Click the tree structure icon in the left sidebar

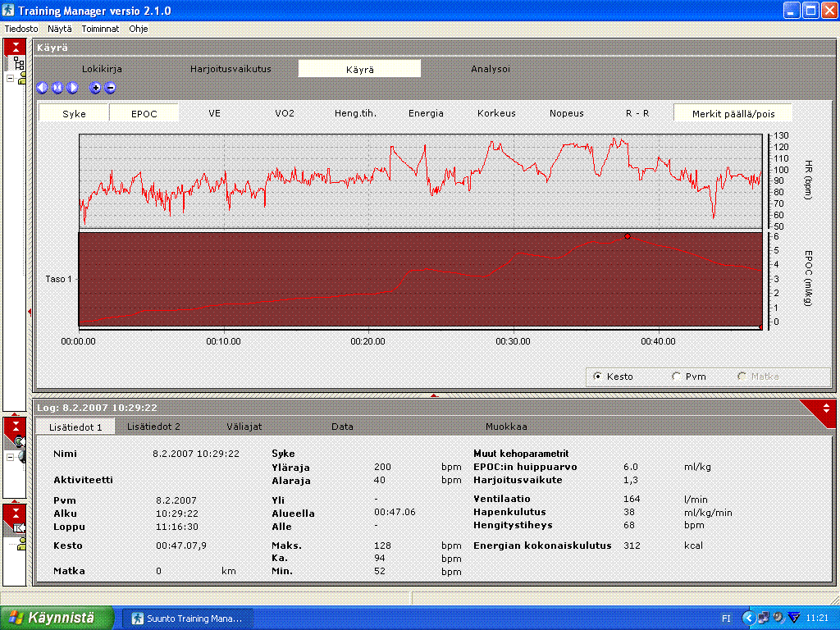(20, 63)
